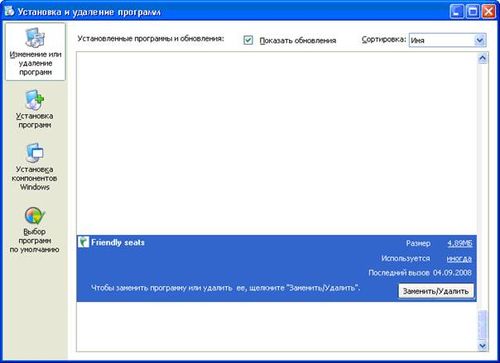Image resolution: width=500 pixels, height=363 pixels.
Task: Close the Установка и удаление программ window
Action: (488, 12)
